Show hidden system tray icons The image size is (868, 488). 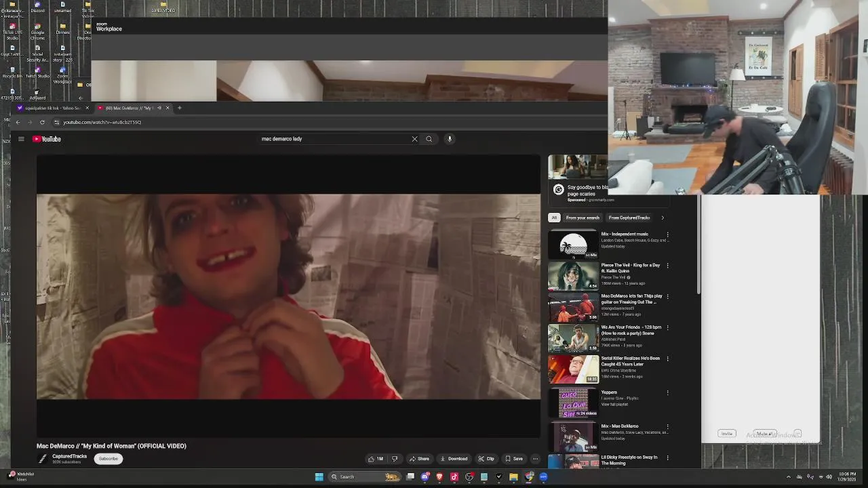click(x=788, y=477)
